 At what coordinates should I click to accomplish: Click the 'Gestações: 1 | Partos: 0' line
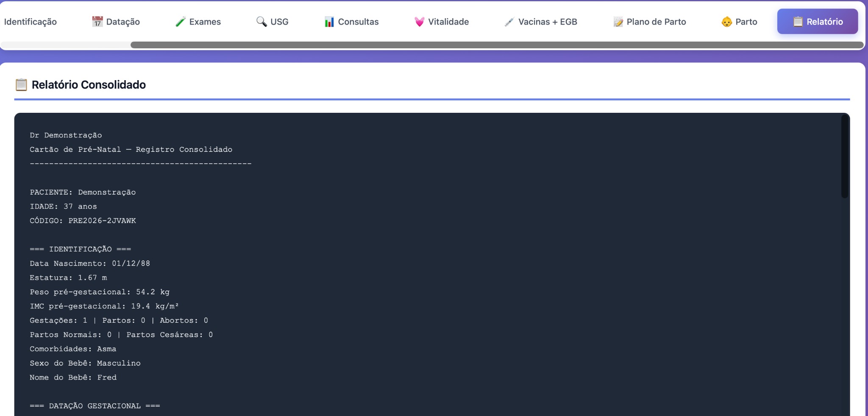coord(119,321)
